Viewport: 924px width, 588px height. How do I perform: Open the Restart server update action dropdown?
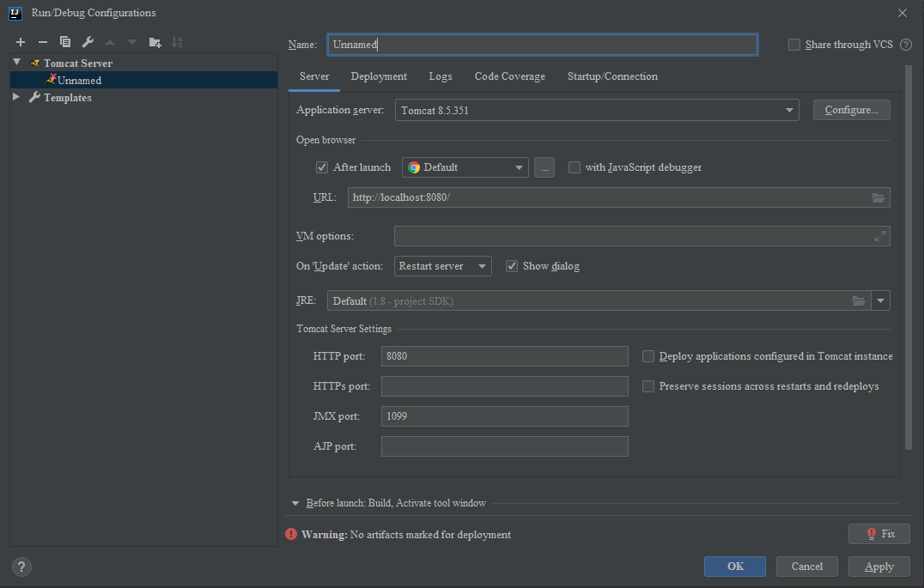pos(442,266)
